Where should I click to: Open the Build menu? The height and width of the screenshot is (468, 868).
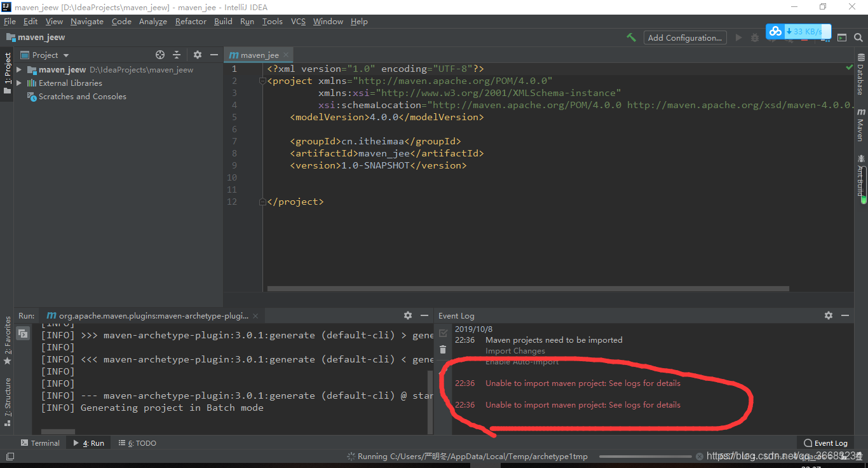tap(223, 21)
